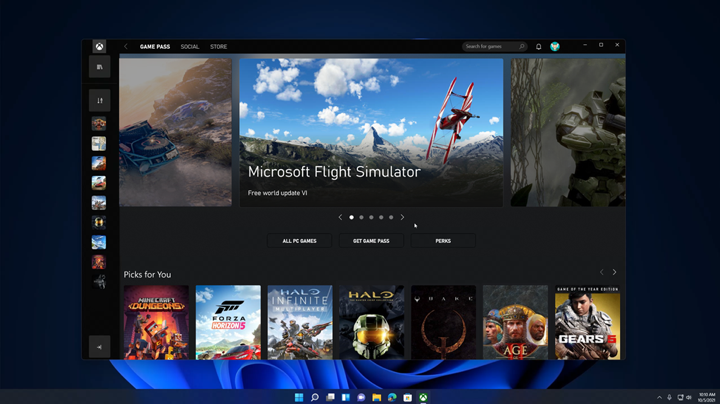Go back using the header back arrow

tap(126, 46)
